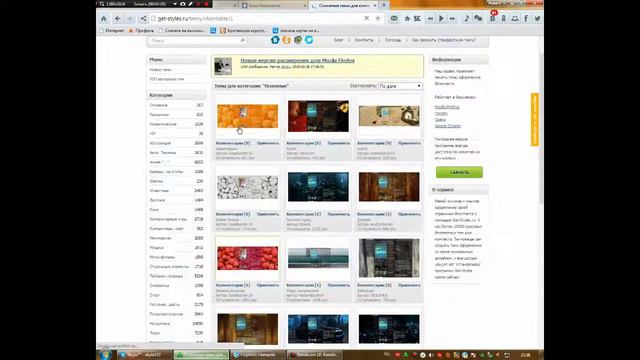Image resolution: width=640 pixels, height=360 pixels.
Task: Open the round green icon in site header
Action: click(x=298, y=40)
